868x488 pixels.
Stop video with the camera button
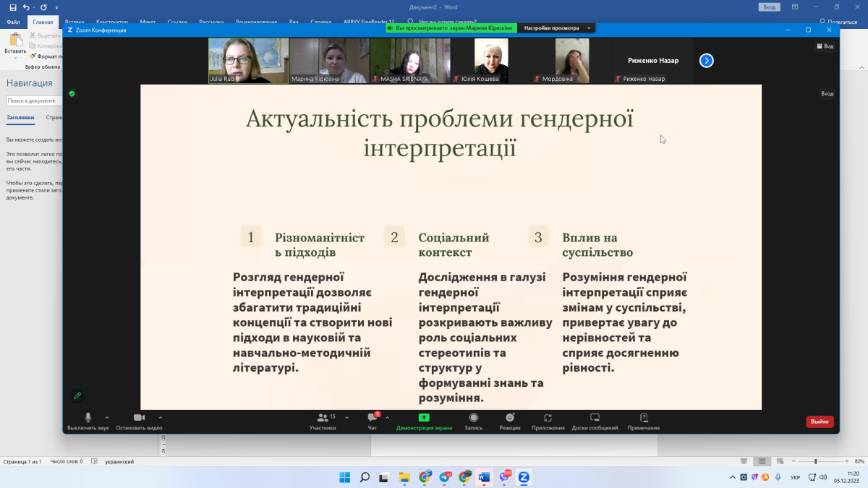139,418
